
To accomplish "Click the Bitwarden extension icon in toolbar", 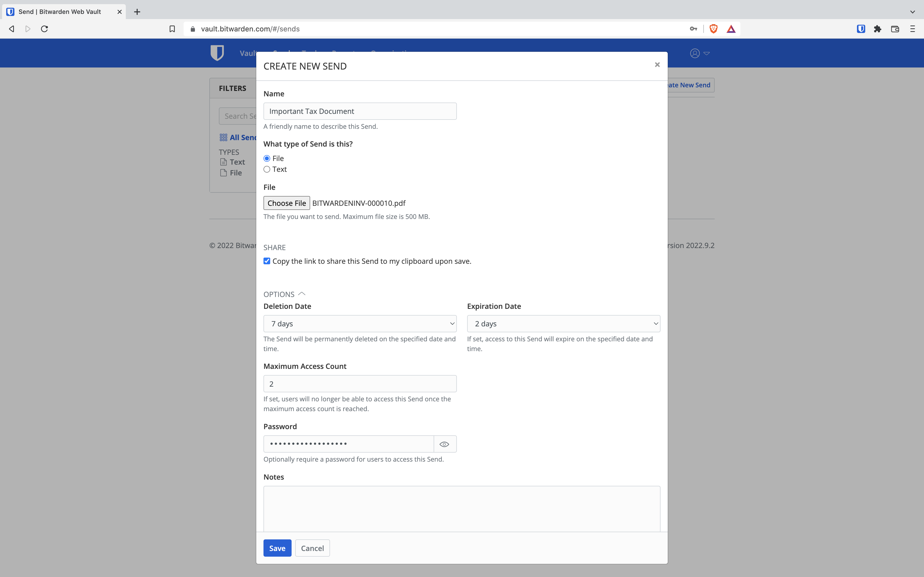I will 861,29.
